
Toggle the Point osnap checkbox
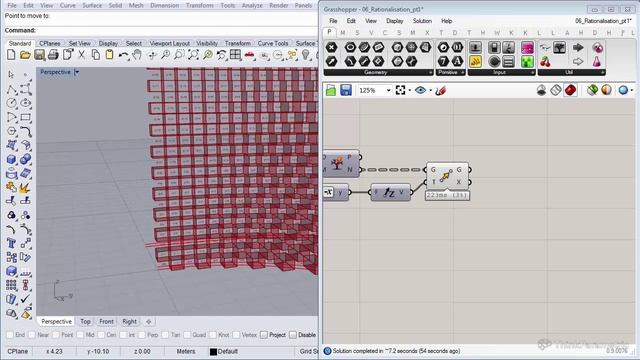point(56,335)
